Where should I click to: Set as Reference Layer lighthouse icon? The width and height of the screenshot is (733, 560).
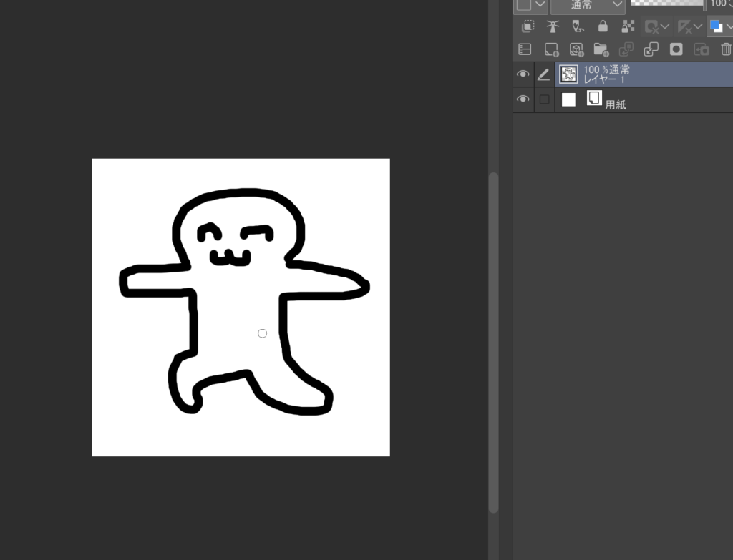pos(553,26)
